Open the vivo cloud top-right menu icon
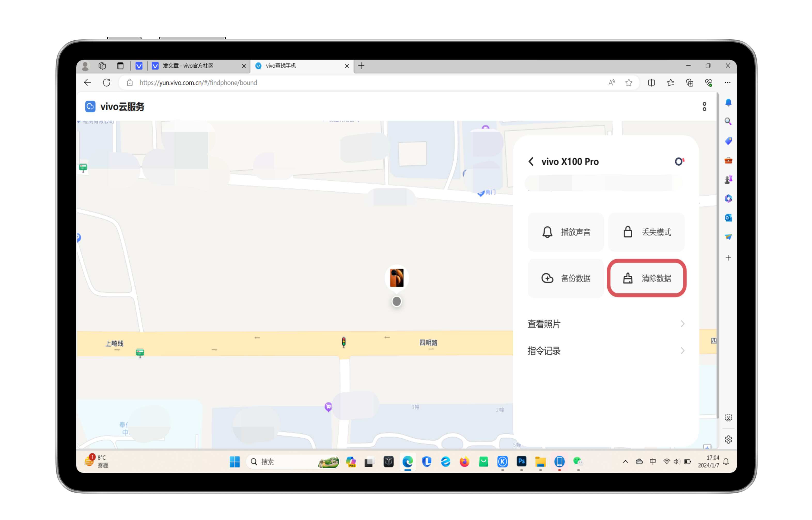This screenshot has height=520, width=812. (704, 107)
